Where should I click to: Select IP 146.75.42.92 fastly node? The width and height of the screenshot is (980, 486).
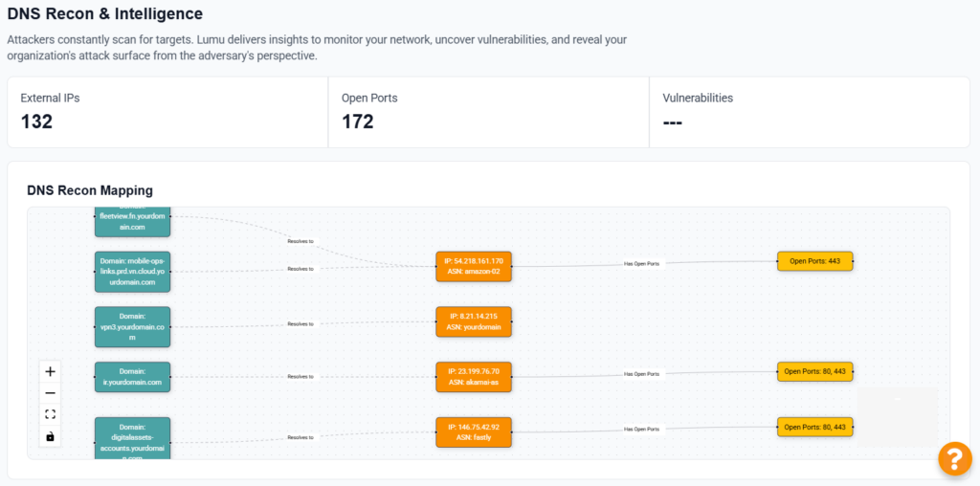(x=474, y=432)
